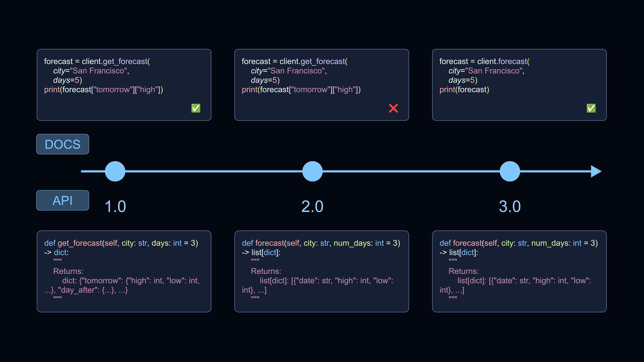
Task: Click the first docs code snippet box
Action: tap(124, 85)
